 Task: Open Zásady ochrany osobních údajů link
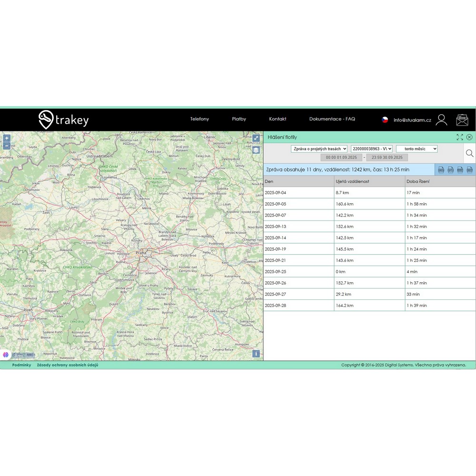click(68, 365)
